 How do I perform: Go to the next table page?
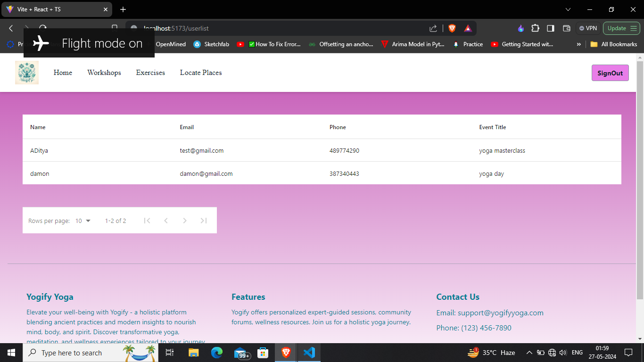(185, 221)
